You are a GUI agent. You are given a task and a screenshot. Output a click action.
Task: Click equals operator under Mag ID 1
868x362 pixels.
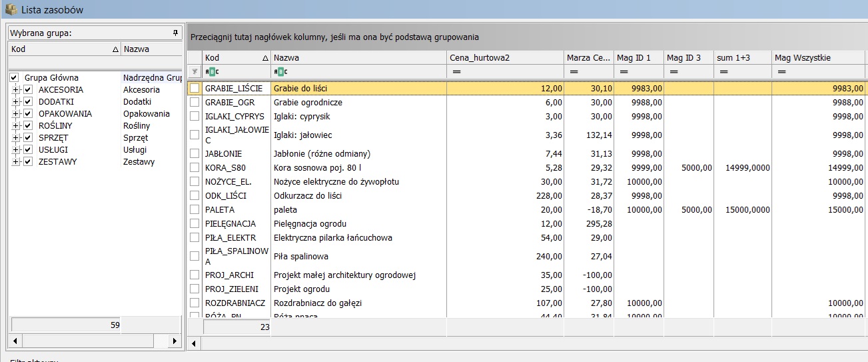click(624, 71)
